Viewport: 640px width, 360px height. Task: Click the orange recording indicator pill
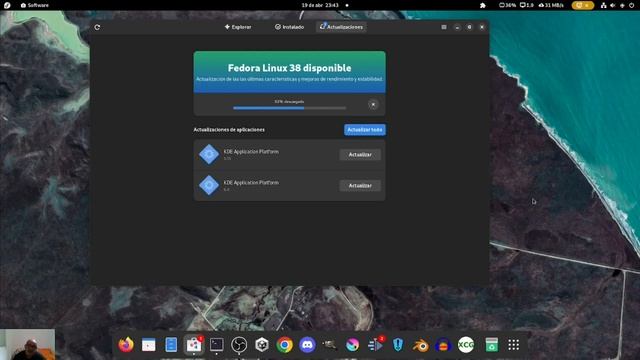[x=582, y=5]
